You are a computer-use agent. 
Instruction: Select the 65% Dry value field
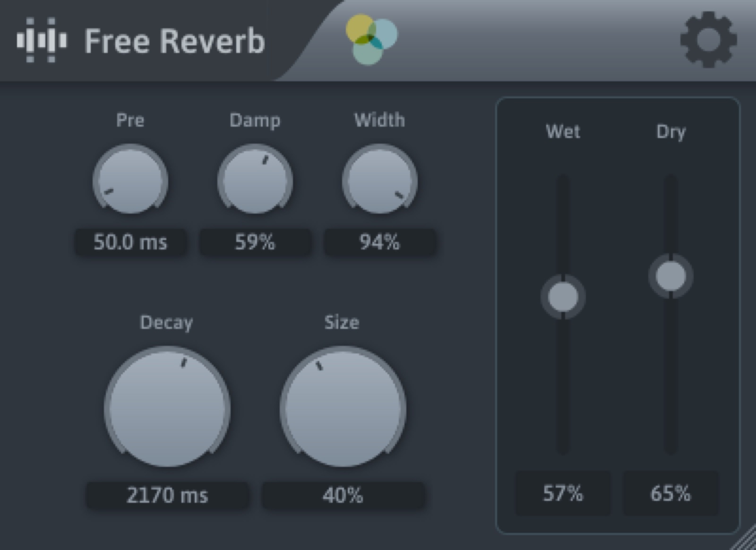[x=671, y=493]
